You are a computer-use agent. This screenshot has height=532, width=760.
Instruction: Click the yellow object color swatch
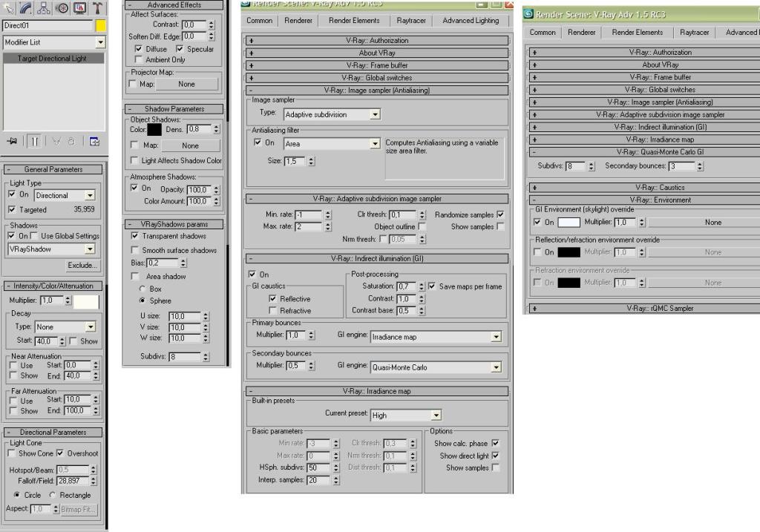(x=100, y=26)
